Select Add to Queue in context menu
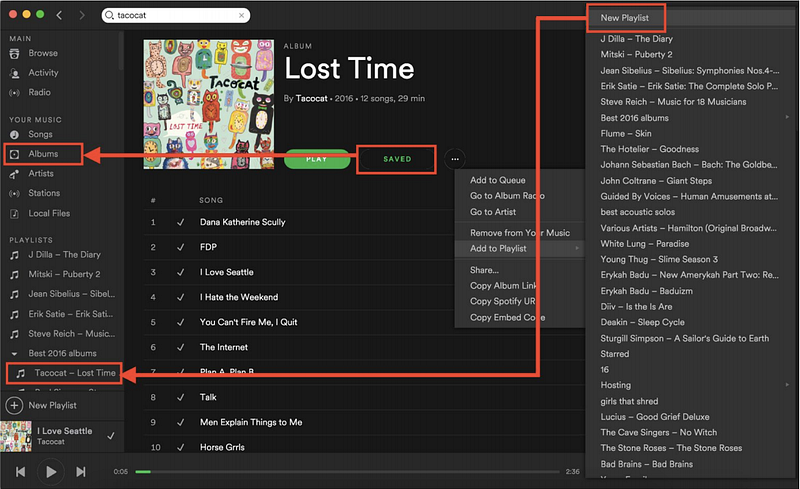This screenshot has width=800, height=489. [497, 180]
